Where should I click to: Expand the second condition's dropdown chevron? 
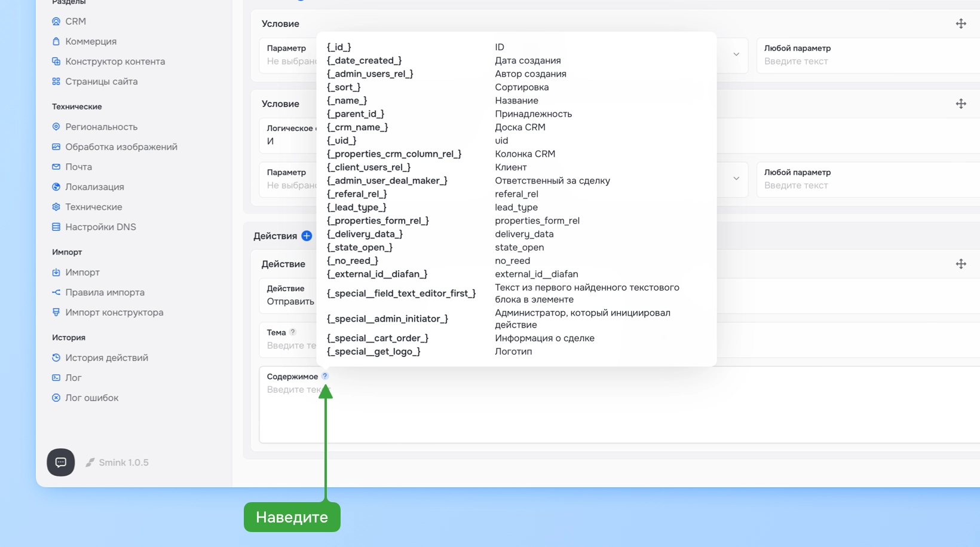click(x=736, y=179)
